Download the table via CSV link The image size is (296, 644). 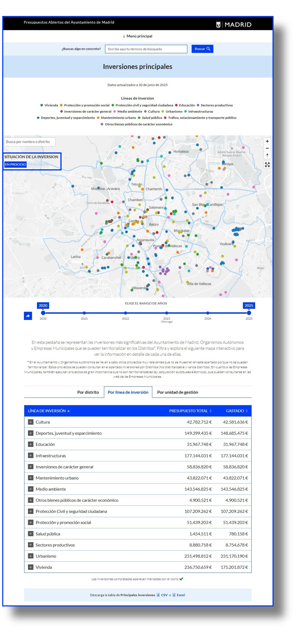164,595
